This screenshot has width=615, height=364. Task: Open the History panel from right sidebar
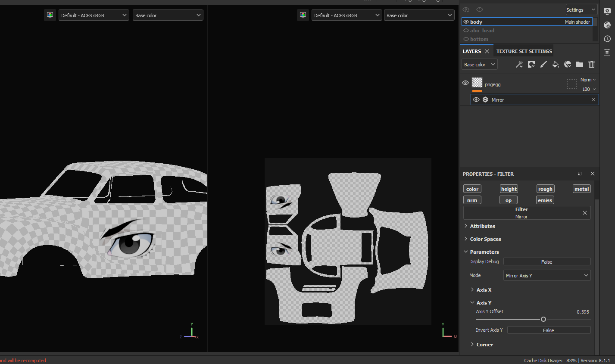(607, 39)
